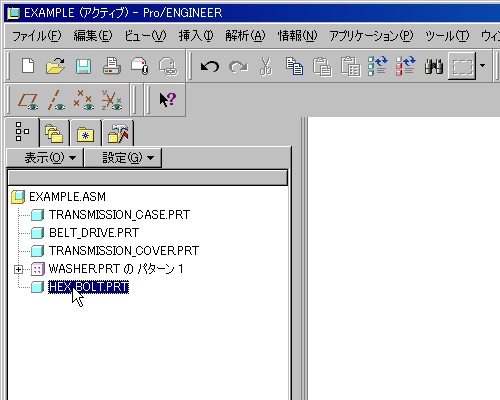Viewport: 500px width, 400px height.
Task: Send mail with link icon
Action: pos(168,66)
